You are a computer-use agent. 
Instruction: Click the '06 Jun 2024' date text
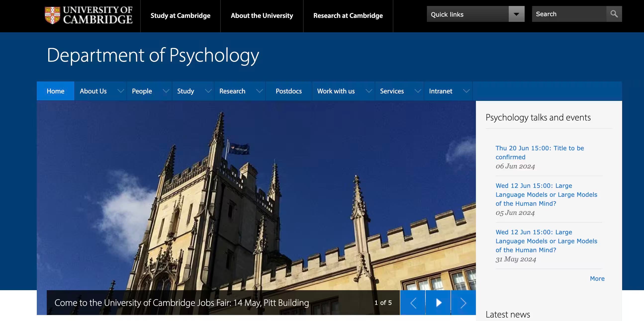point(515,166)
